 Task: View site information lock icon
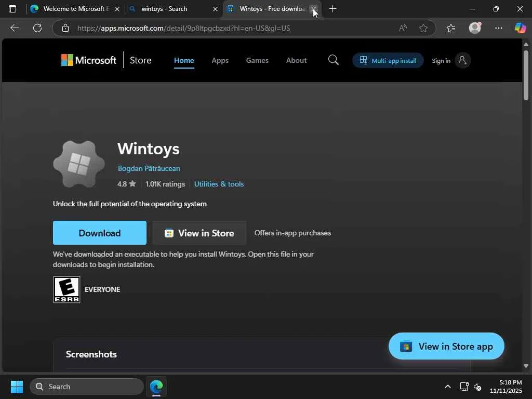click(x=65, y=28)
